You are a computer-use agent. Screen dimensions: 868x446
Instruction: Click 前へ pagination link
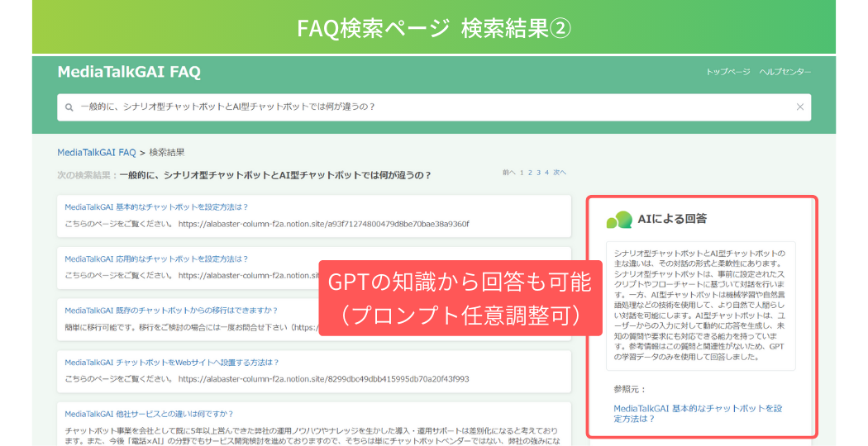pyautogui.click(x=508, y=173)
